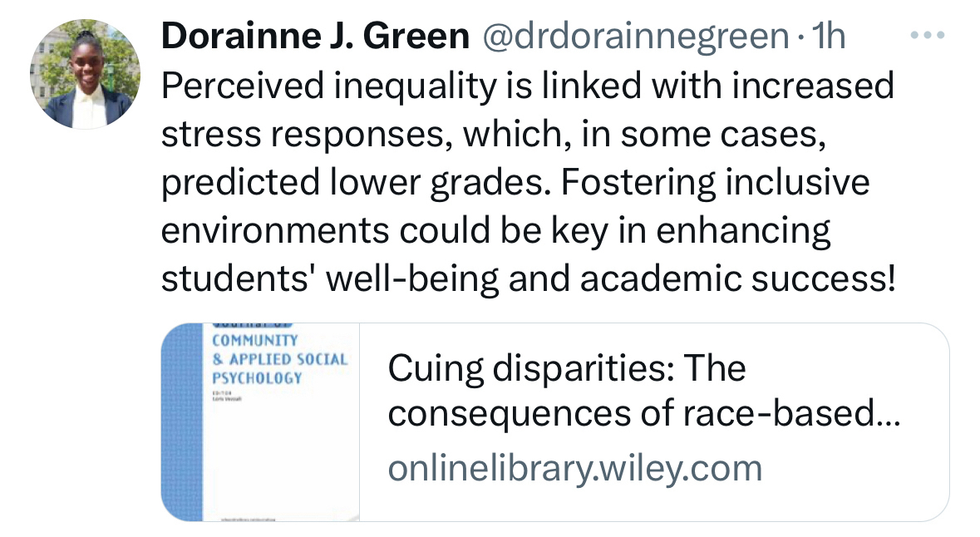This screenshot has height=537, width=980.
Task: Click the line 'stress responses, which, in some cases'
Action: pyautogui.click(x=493, y=135)
